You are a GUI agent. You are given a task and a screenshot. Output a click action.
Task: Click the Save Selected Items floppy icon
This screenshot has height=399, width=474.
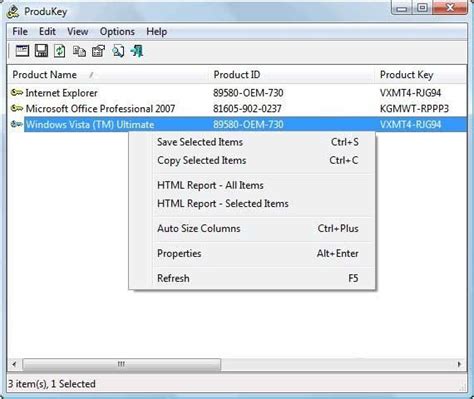tap(41, 51)
